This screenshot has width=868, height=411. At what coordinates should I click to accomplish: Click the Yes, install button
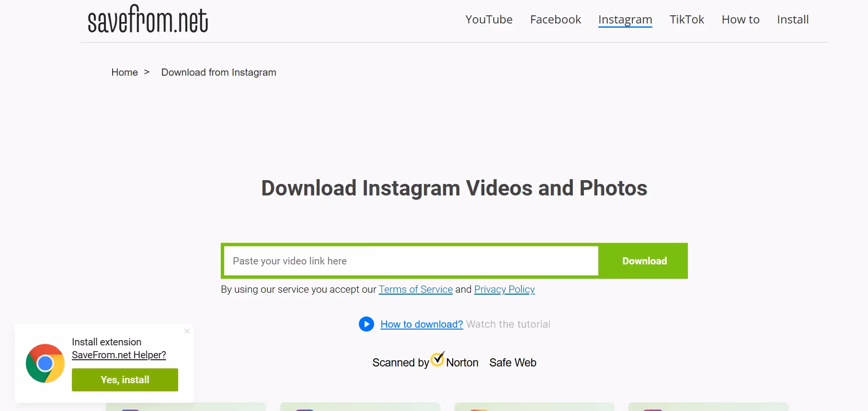pos(125,380)
